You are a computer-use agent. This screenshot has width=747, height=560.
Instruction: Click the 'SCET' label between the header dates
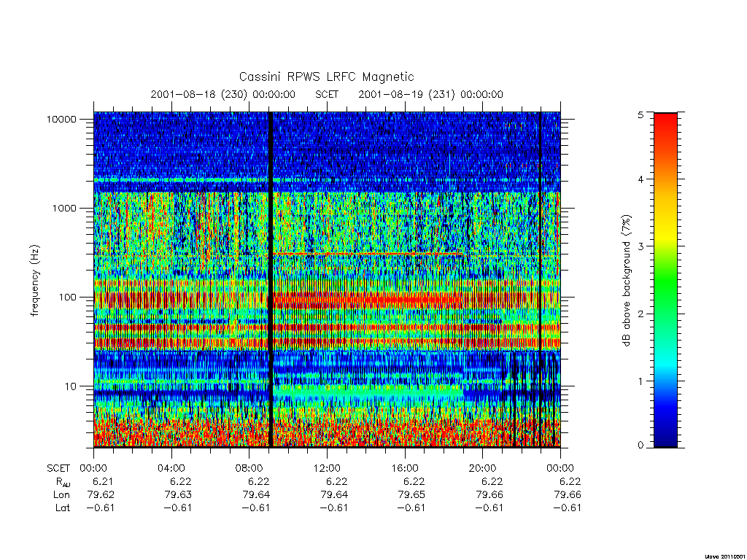327,94
